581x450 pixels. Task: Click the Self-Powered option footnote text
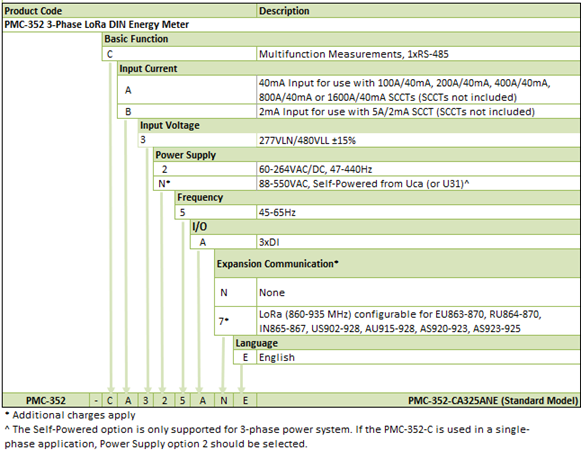(x=267, y=437)
